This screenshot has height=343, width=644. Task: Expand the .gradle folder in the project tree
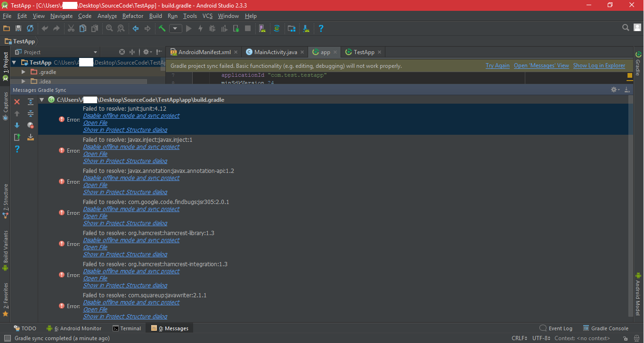pyautogui.click(x=24, y=72)
